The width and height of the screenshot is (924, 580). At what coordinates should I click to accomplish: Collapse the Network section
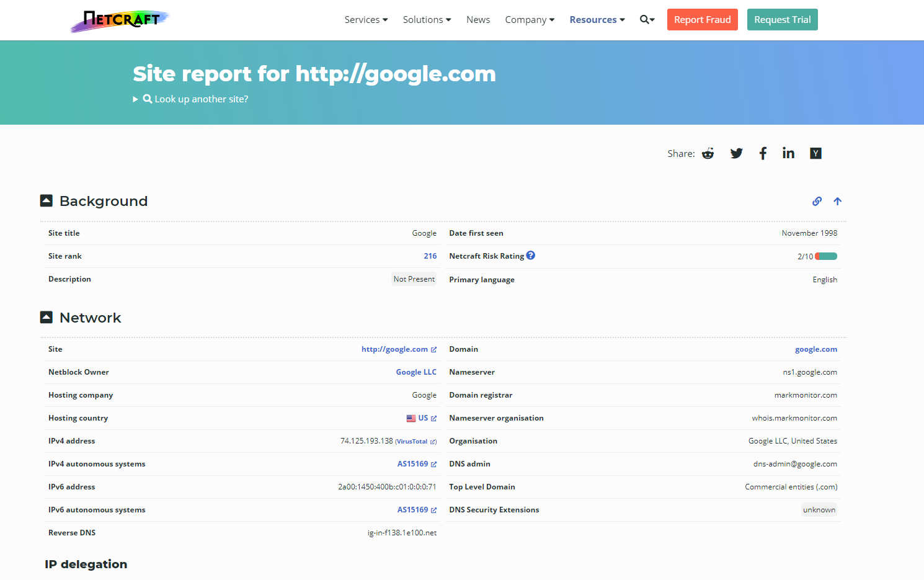47,318
